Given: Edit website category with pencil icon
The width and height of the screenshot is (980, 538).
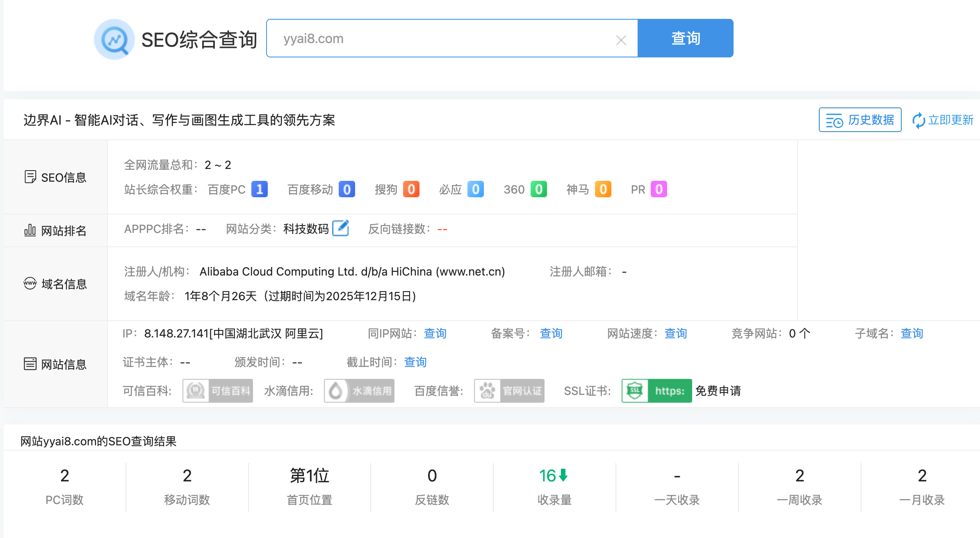Looking at the screenshot, I should (x=340, y=228).
